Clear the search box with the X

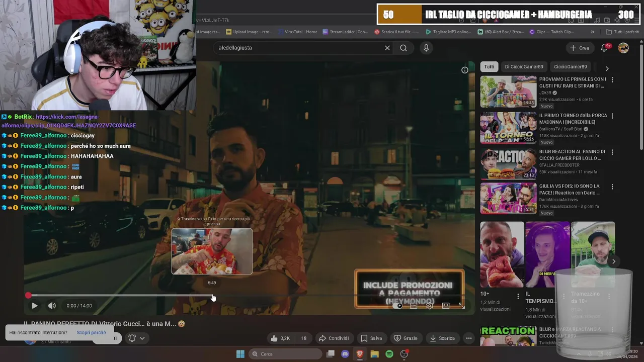pyautogui.click(x=387, y=48)
